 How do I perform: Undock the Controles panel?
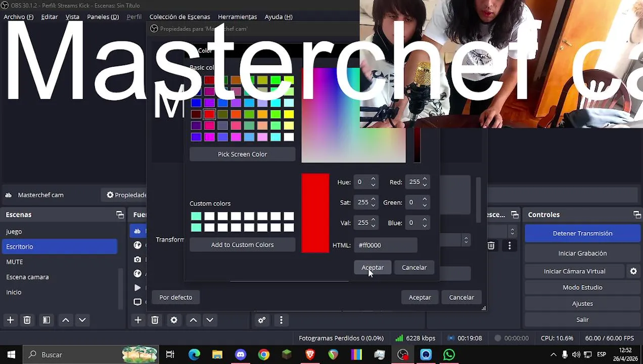coord(637,215)
